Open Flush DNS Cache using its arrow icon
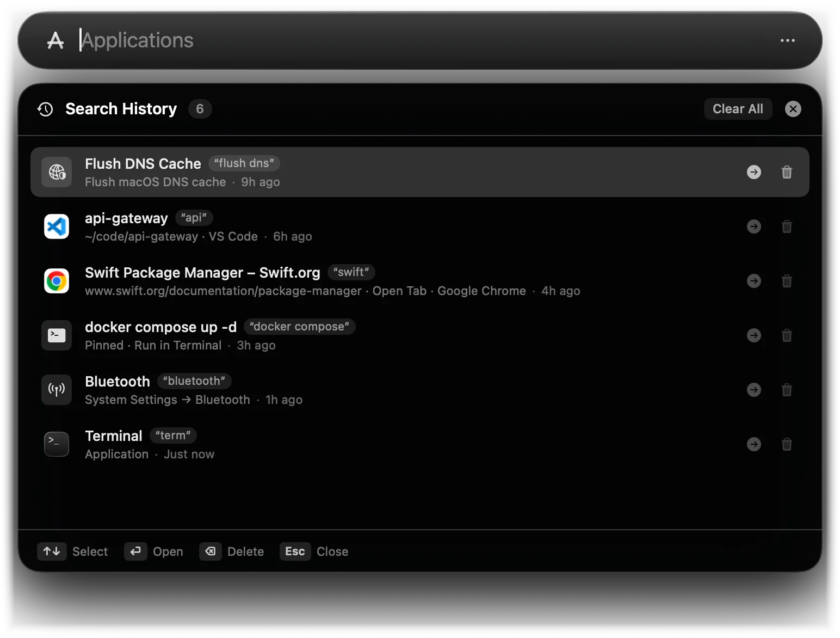The image size is (840, 638). 753,172
